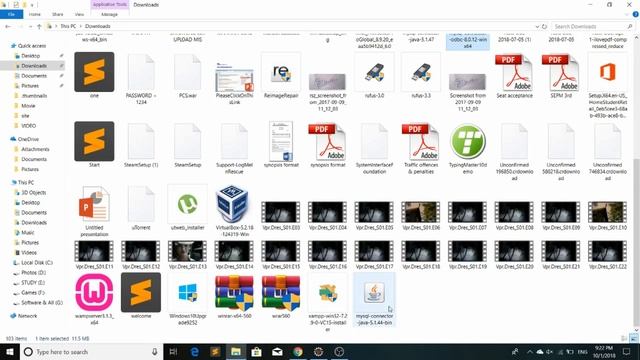Image resolution: width=640 pixels, height=360 pixels.
Task: Open the Share ribbon tab
Action: click(x=58, y=14)
